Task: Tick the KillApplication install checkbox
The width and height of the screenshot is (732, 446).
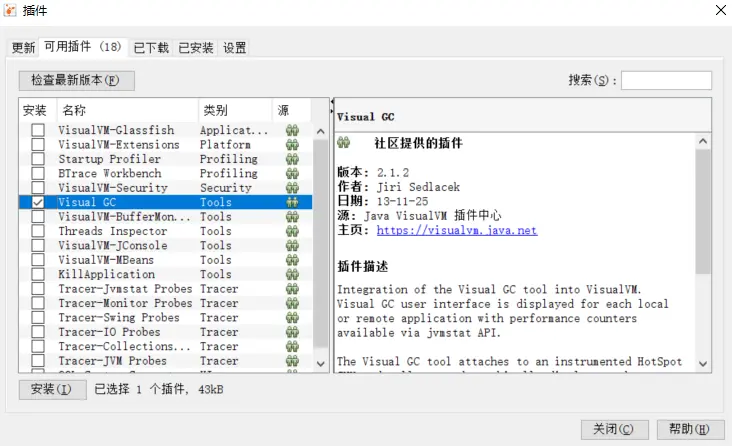Action: tap(38, 275)
